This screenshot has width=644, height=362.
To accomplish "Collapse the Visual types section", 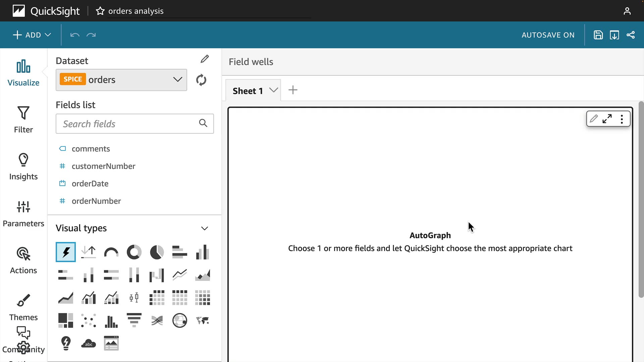I will tap(204, 228).
